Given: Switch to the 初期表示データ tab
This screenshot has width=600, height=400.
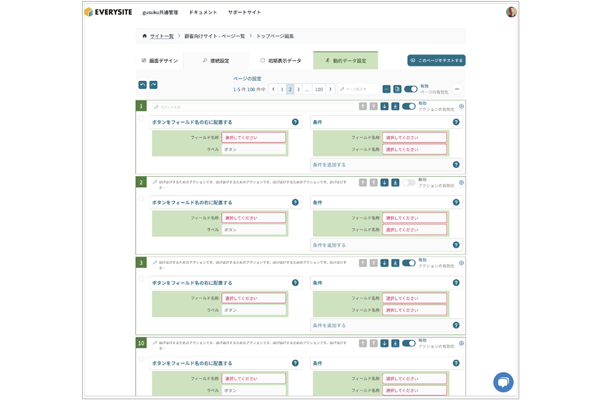Looking at the screenshot, I should [280, 60].
